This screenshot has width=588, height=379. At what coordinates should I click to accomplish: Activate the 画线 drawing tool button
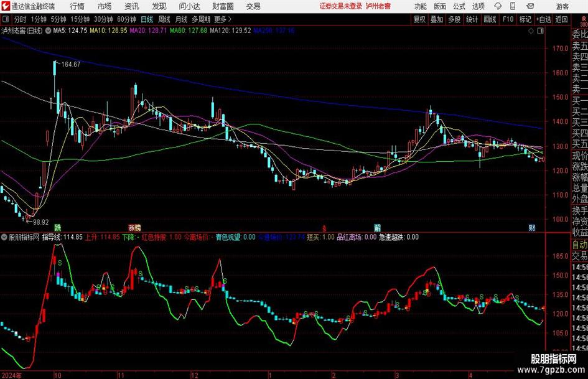(490, 19)
